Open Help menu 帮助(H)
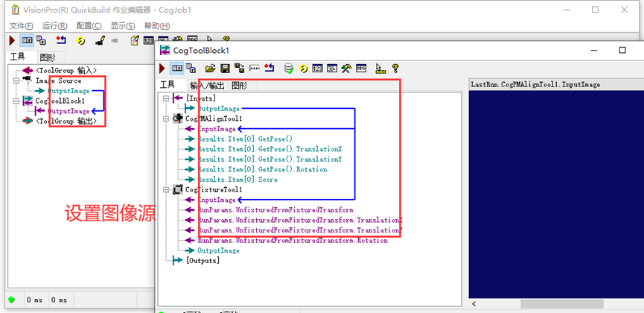Viewport: 644px width, 313px height. (157, 25)
